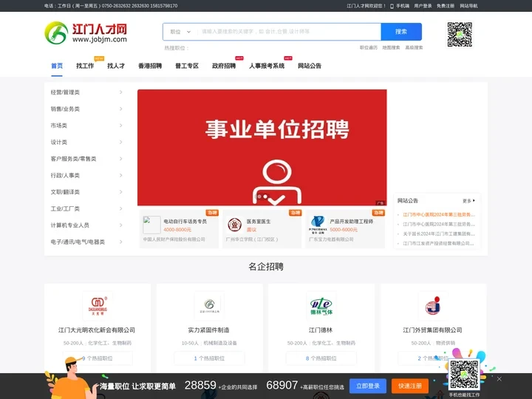Click the 8 个热招职位 button
The height and width of the screenshot is (399, 532).
click(x=321, y=358)
